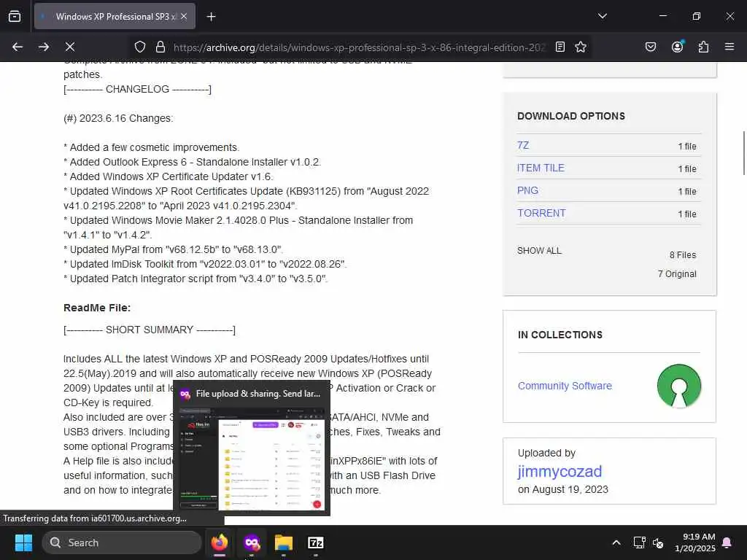Click 'on August 19, 2023' upload date
The width and height of the screenshot is (747, 560).
(563, 489)
